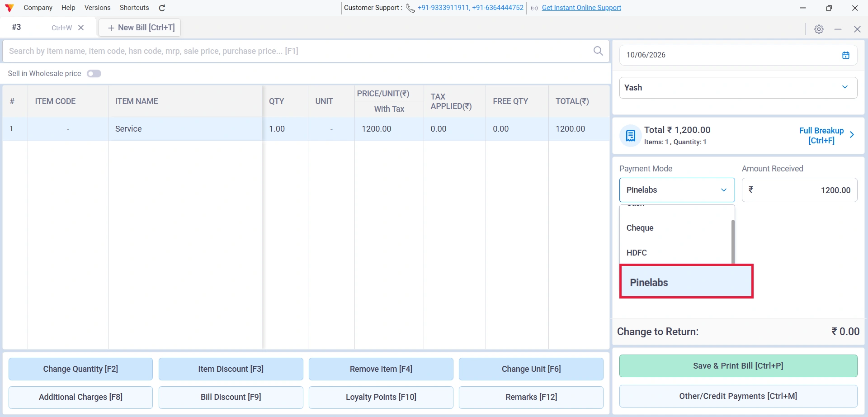Click Remove Item [F4] button
Image resolution: width=868 pixels, height=417 pixels.
(381, 369)
